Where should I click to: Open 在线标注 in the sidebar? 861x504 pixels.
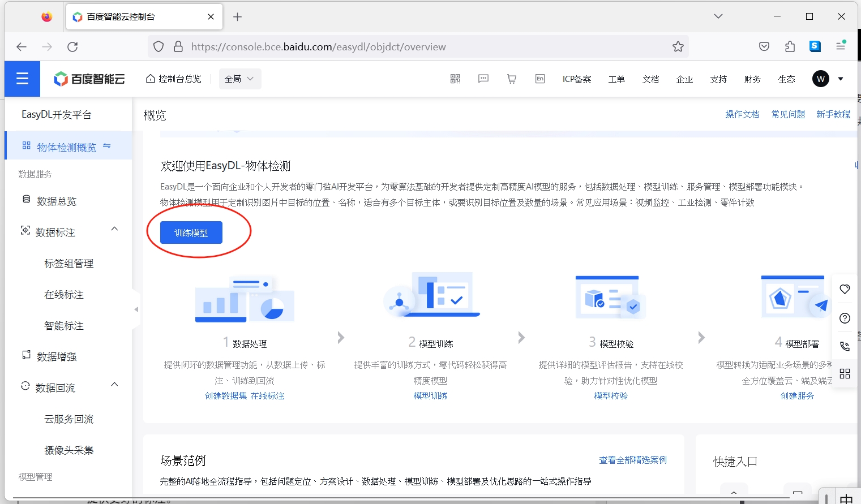(x=64, y=295)
